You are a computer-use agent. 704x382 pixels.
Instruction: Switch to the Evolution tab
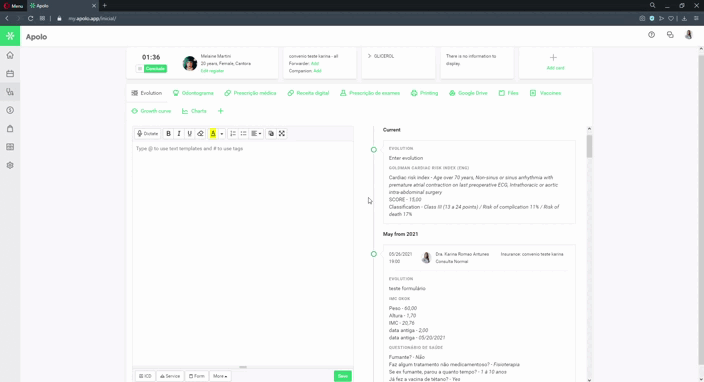pyautogui.click(x=146, y=93)
